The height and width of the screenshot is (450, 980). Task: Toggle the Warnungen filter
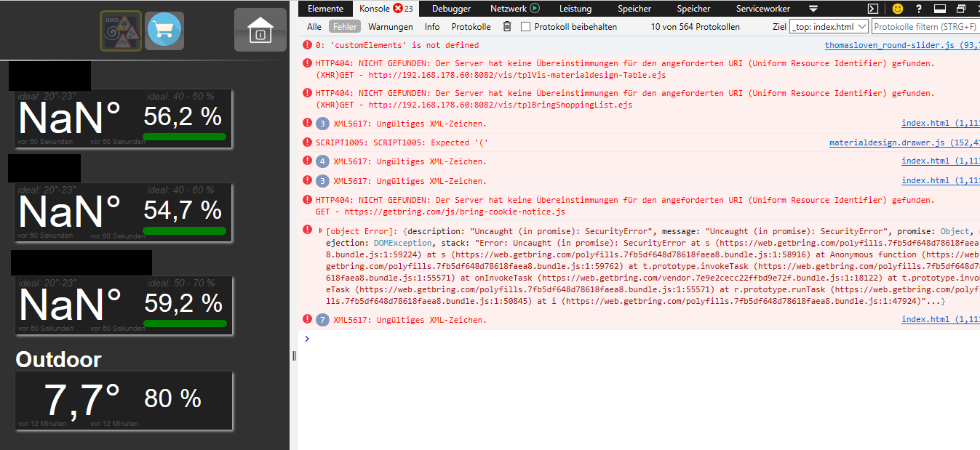coord(390,26)
